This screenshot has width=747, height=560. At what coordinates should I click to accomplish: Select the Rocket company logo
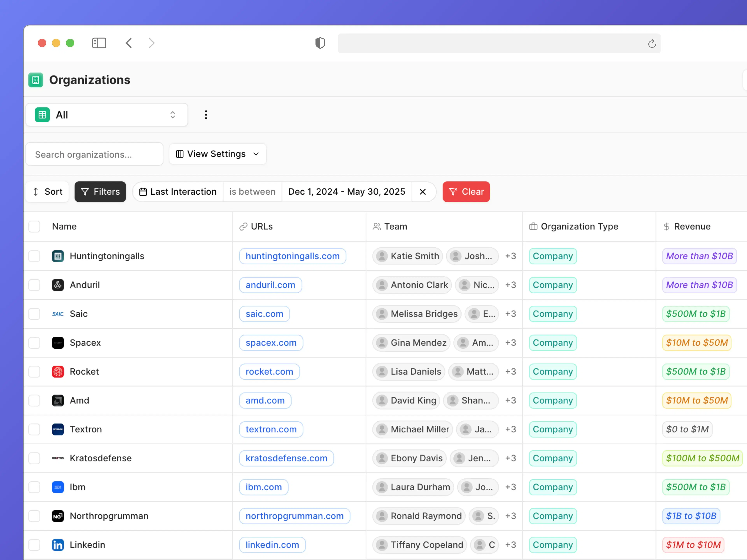pos(57,371)
